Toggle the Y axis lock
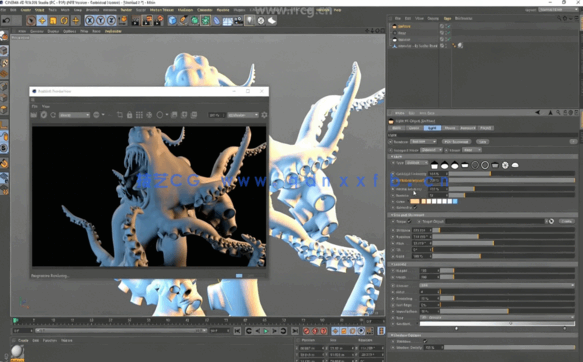 coord(100,20)
